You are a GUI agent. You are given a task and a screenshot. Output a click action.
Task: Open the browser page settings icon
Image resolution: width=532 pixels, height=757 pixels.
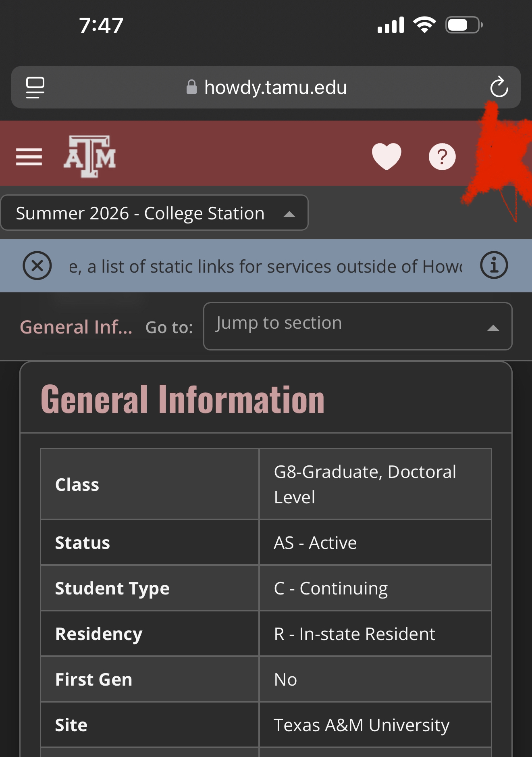click(x=35, y=87)
